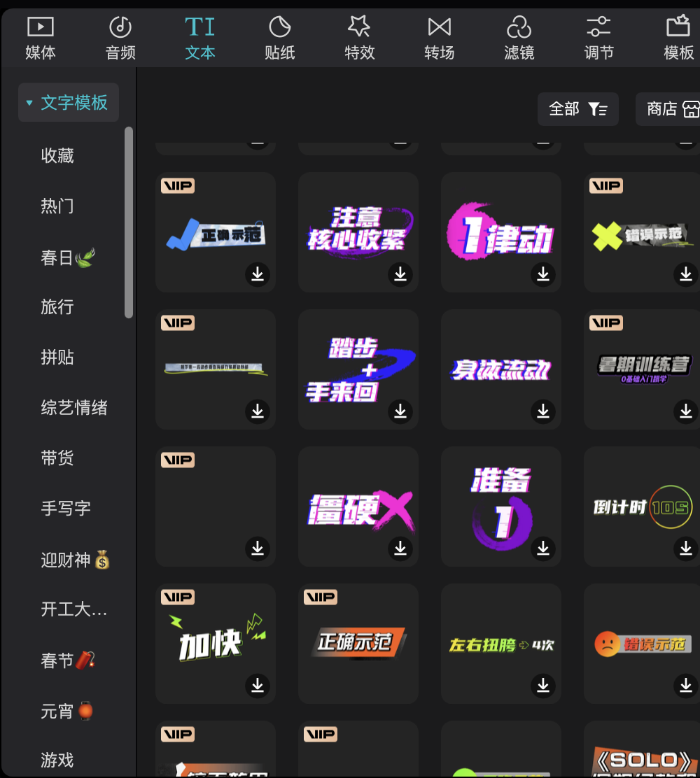This screenshot has width=700, height=778.
Task: Select the 收藏 favorites category
Action: (57, 156)
